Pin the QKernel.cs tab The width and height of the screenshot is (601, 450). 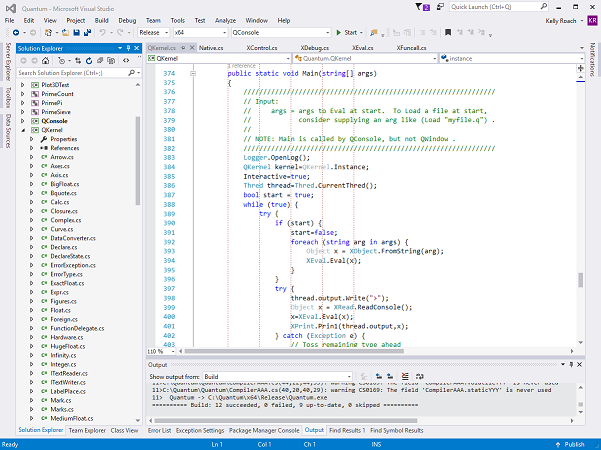point(183,48)
